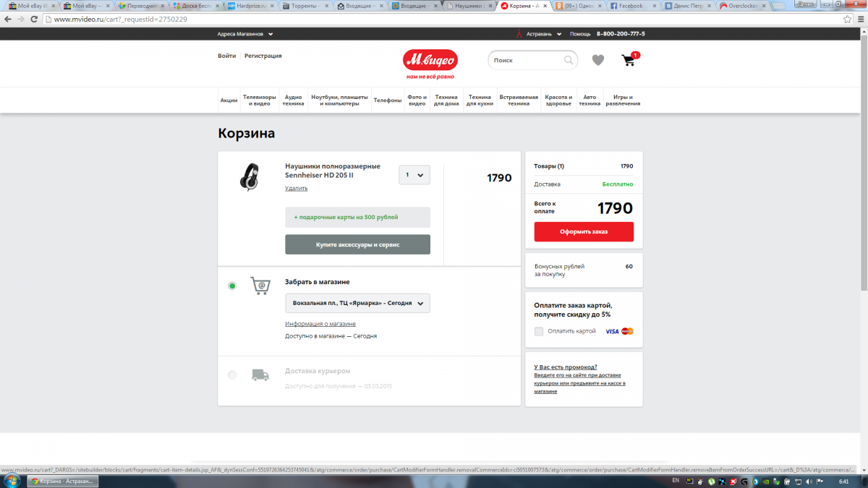Open the shopping cart icon in header

coord(628,61)
